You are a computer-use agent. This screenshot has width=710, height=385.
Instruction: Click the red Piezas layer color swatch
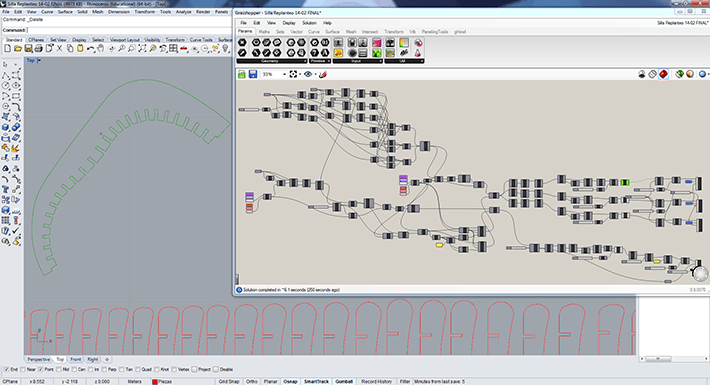coord(154,382)
